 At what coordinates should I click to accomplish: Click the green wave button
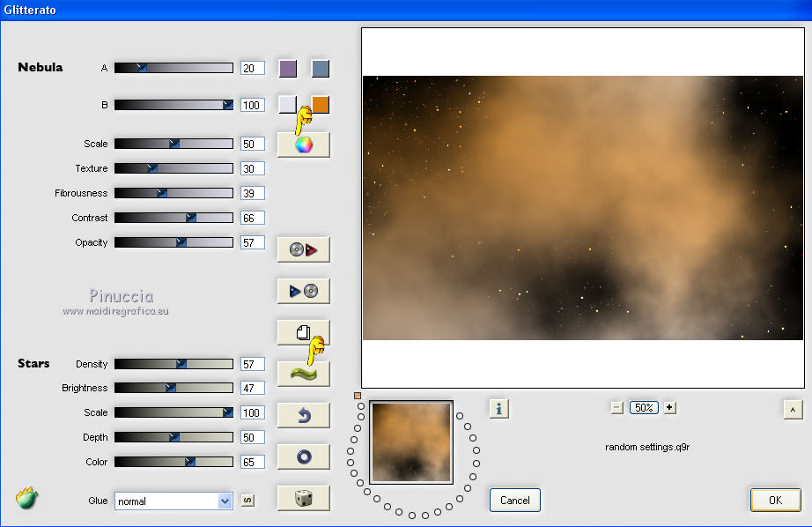(304, 374)
